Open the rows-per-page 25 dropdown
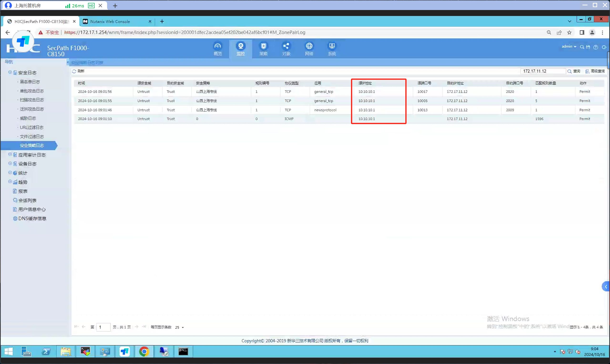 (x=179, y=327)
